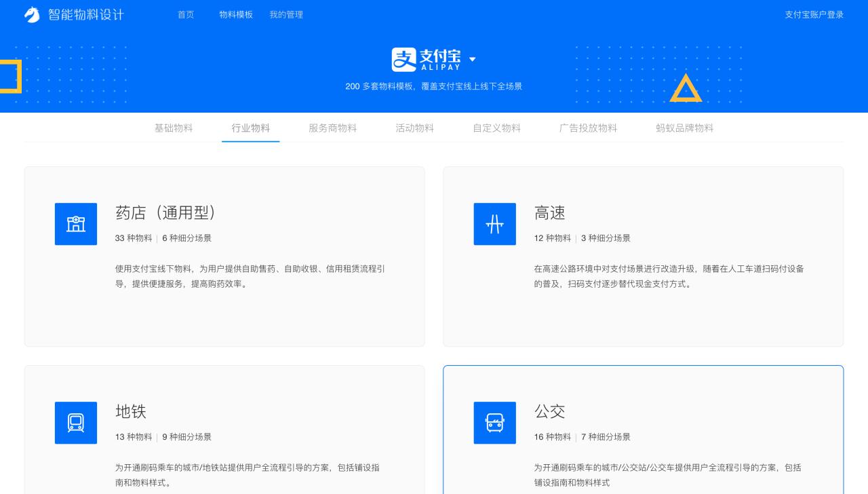Image resolution: width=868 pixels, height=494 pixels.
Task: Switch to the 基础物料 tab
Action: pos(174,128)
